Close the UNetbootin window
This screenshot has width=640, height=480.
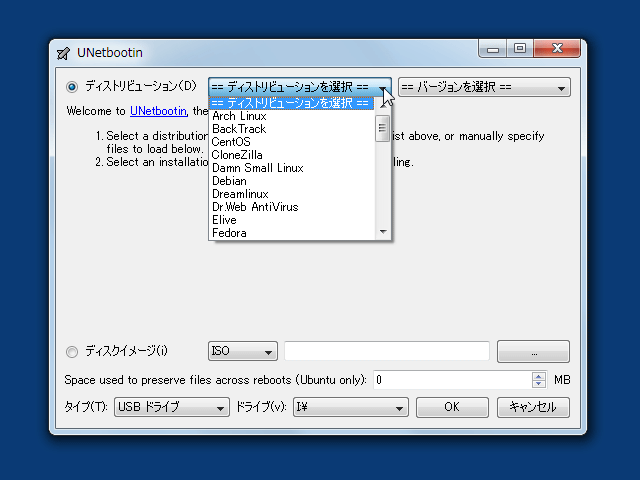pos(557,49)
